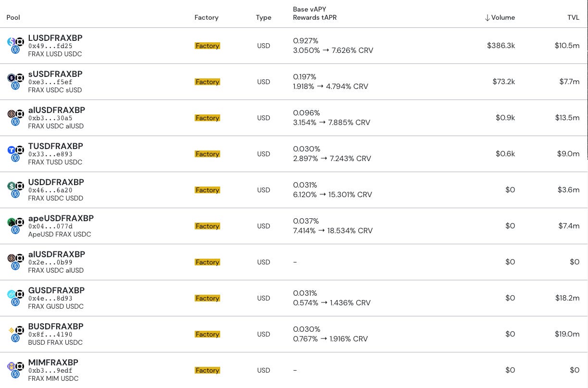Click Factory badge in LUSDFRAXBP row
Viewport: 588px width, 388px height.
(207, 46)
